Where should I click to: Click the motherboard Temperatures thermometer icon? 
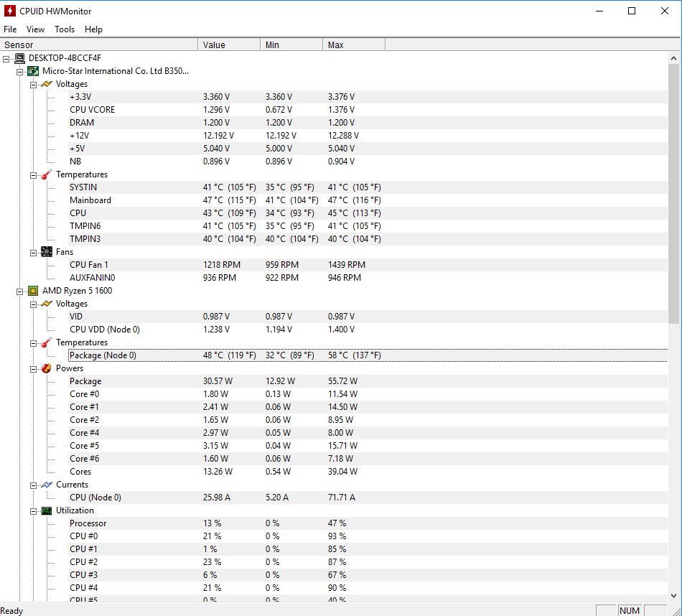click(x=47, y=174)
